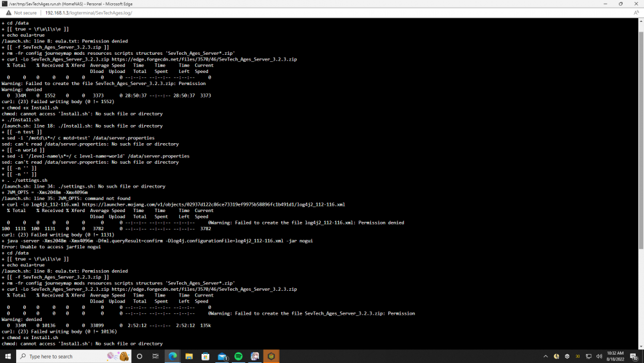
Task: Open the Mail app in taskbar
Action: click(222, 357)
